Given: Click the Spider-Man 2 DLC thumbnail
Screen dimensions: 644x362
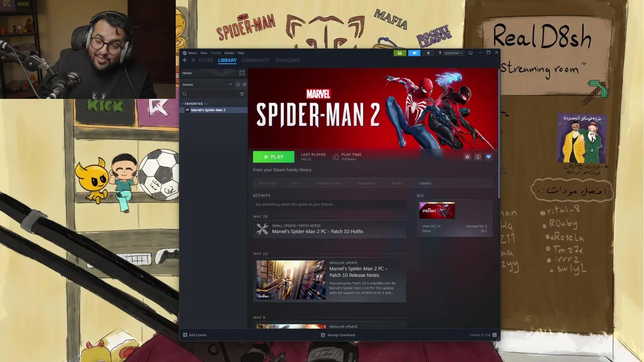Looking at the screenshot, I should click(x=437, y=211).
